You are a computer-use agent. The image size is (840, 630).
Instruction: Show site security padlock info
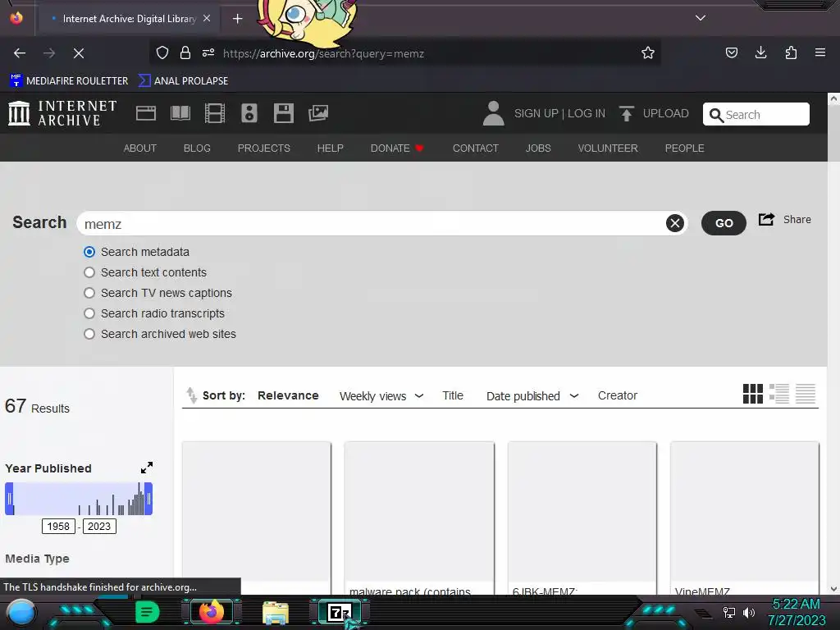(185, 53)
